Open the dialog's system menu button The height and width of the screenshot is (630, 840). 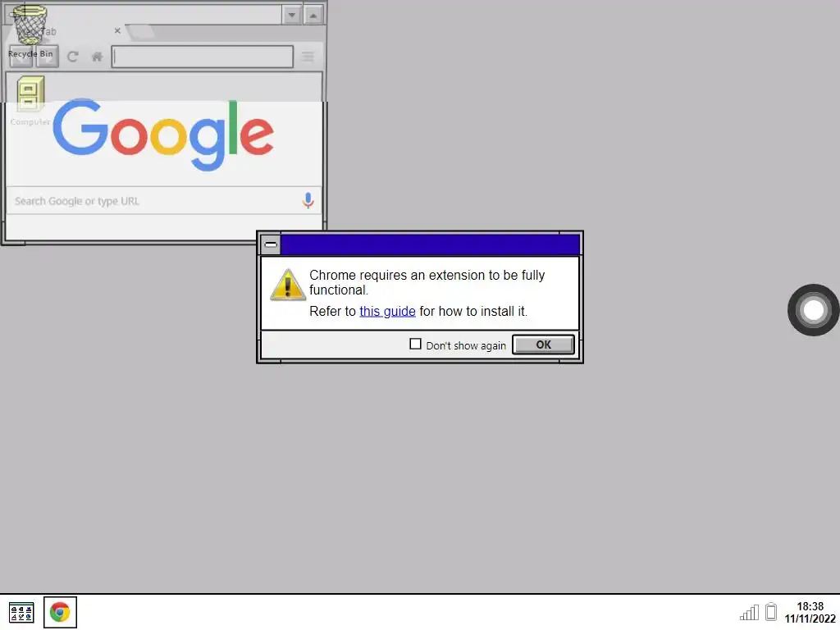click(x=271, y=244)
